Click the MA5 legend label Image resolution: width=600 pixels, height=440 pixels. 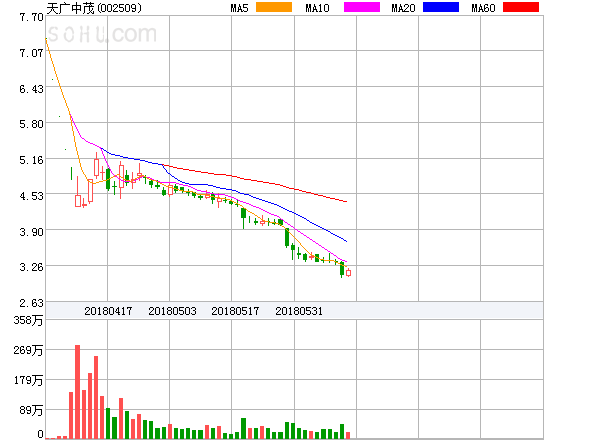pos(240,8)
